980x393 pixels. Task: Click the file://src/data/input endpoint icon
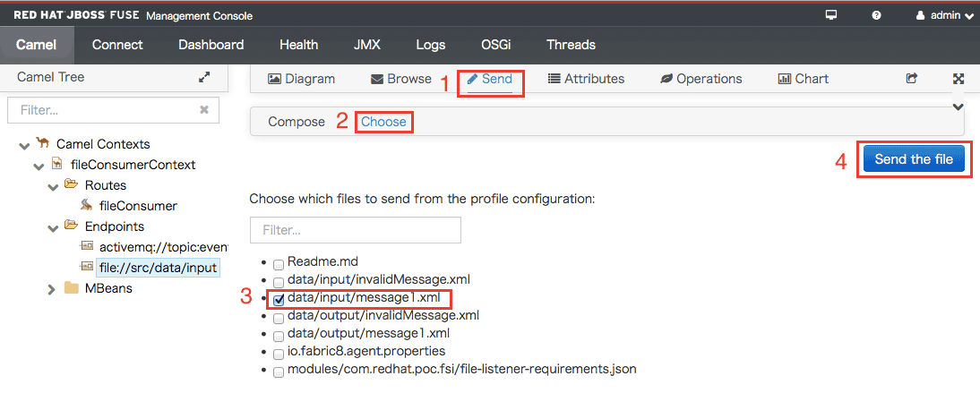(86, 268)
